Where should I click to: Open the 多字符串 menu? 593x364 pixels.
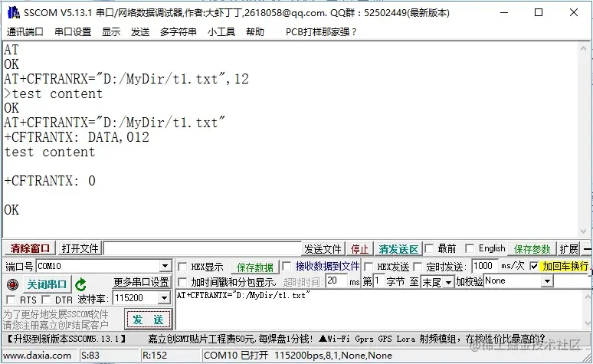click(x=179, y=31)
